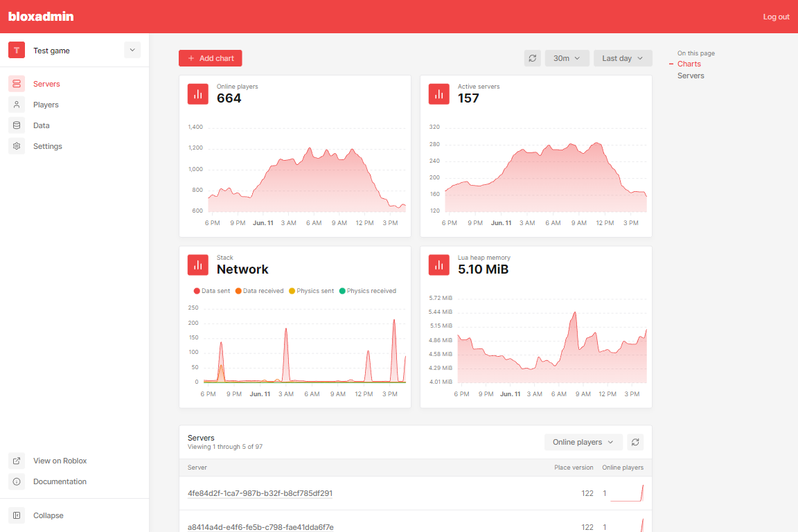This screenshot has height=532, width=798.
Task: Click the Online players chart icon
Action: click(198, 94)
